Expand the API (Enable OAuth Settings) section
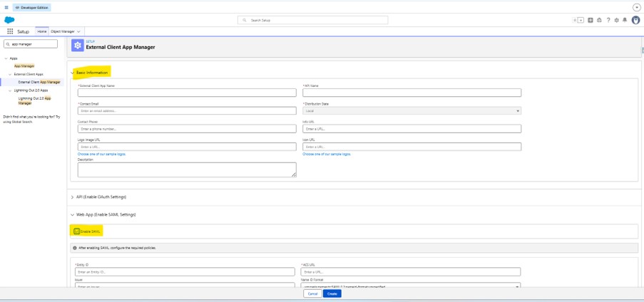 click(73, 197)
